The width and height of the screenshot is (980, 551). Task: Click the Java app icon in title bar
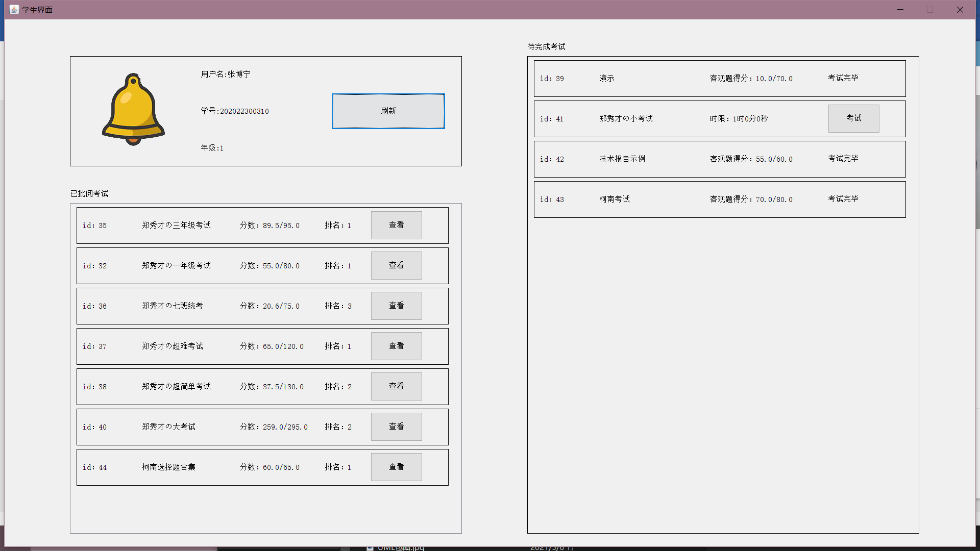click(x=14, y=10)
